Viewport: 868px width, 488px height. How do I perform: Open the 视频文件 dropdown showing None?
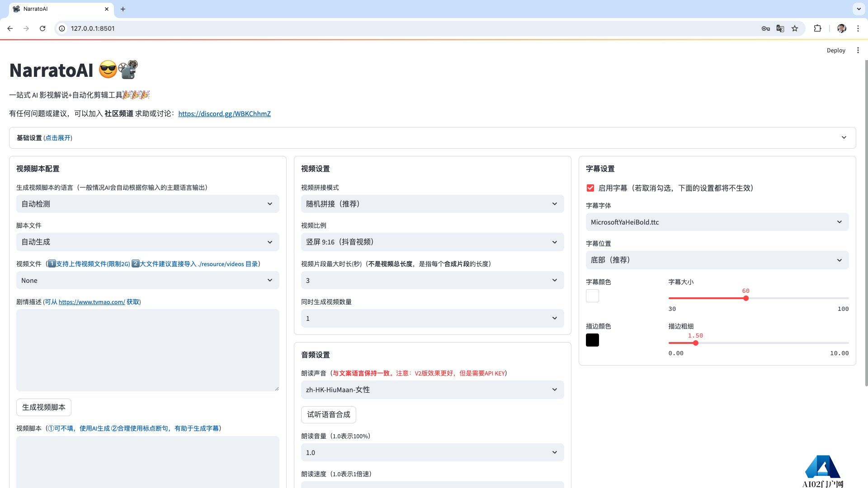(147, 280)
